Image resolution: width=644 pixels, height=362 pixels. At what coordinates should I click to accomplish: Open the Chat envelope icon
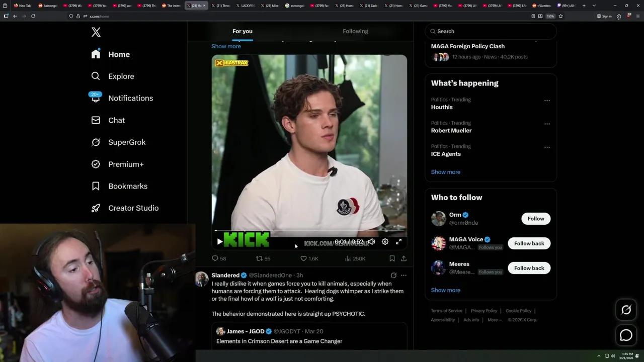(x=96, y=120)
